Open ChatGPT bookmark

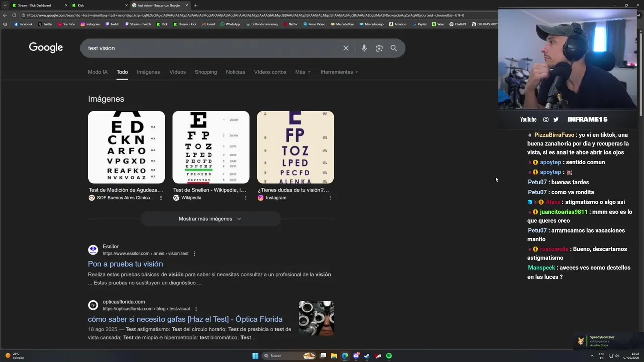458,24
